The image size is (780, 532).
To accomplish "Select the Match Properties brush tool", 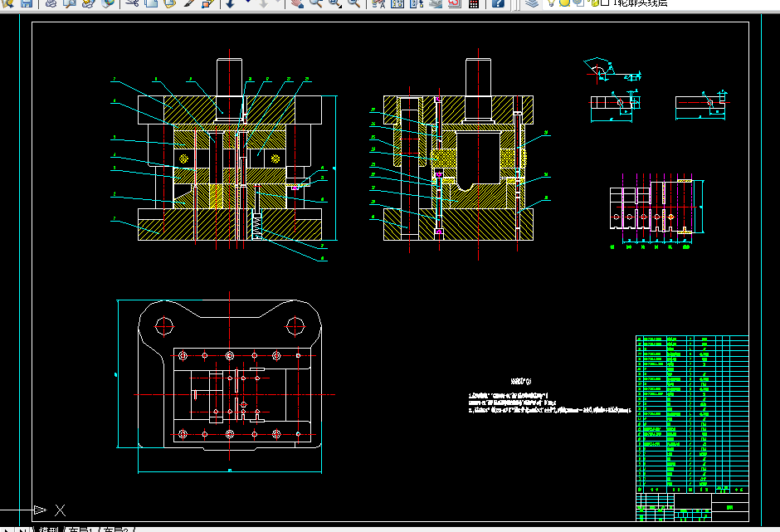I will pos(188,3).
